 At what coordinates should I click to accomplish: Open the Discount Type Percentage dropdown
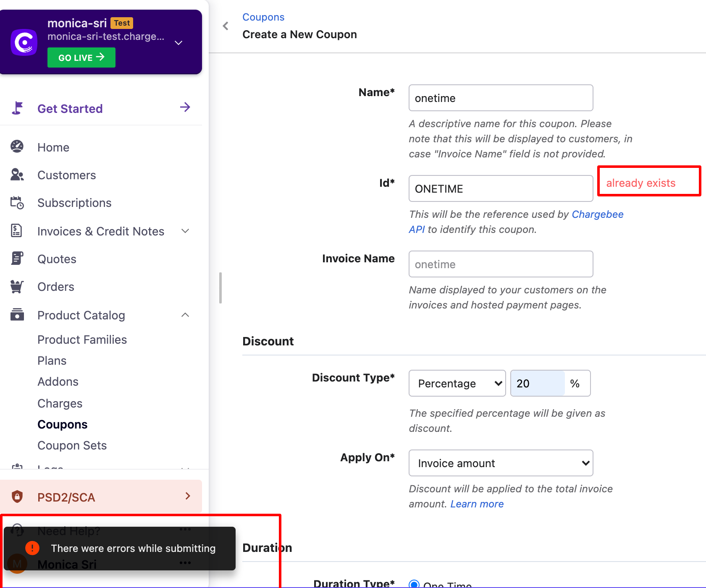[457, 383]
